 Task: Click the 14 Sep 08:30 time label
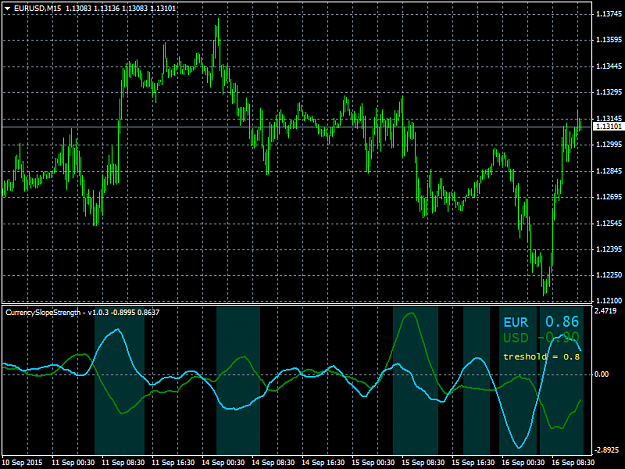click(273, 463)
